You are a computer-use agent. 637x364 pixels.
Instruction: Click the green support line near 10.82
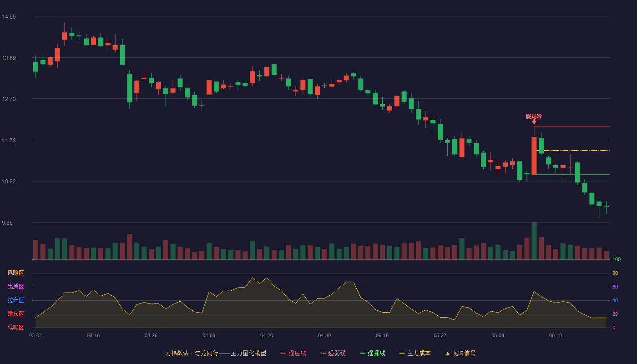click(x=572, y=175)
